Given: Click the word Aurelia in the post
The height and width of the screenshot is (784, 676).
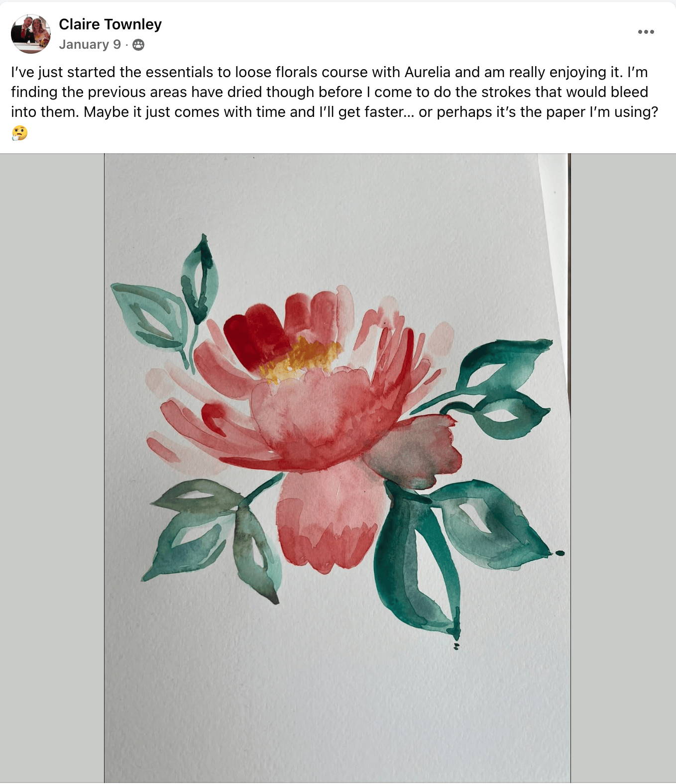Looking at the screenshot, I should point(427,72).
